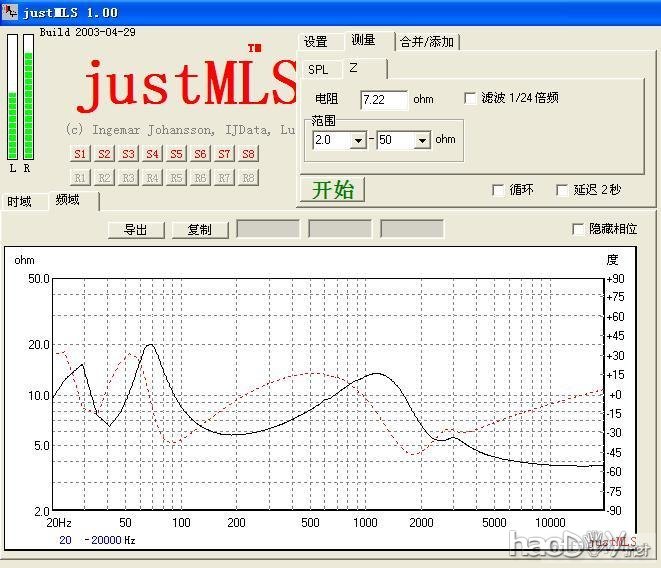This screenshot has height=568, width=661.
Task: Click the justMLS title bar app icon
Action: pyautogui.click(x=10, y=12)
